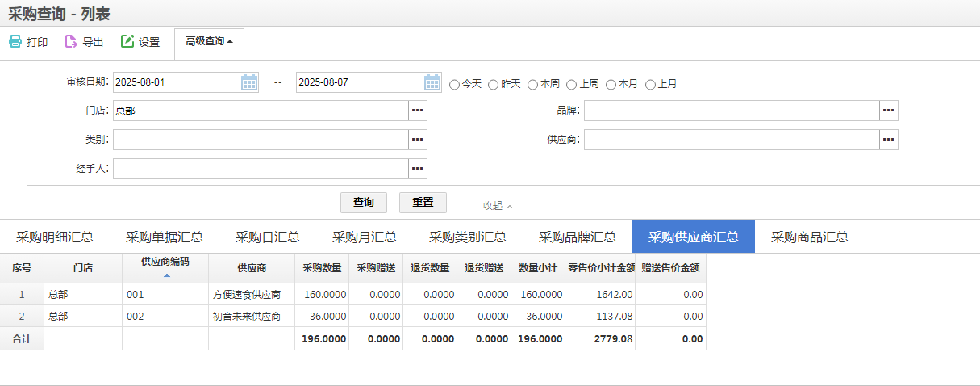Click the 门店 column header
The image size is (980, 386).
[x=83, y=268]
